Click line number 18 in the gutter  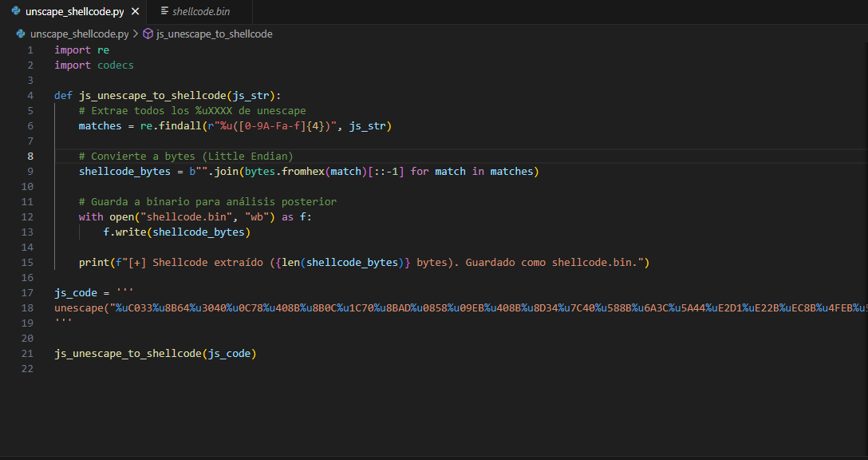coord(28,307)
